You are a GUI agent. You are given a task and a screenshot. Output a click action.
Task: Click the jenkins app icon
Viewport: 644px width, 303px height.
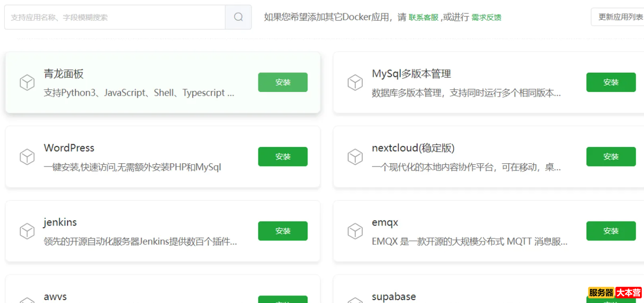click(x=27, y=231)
